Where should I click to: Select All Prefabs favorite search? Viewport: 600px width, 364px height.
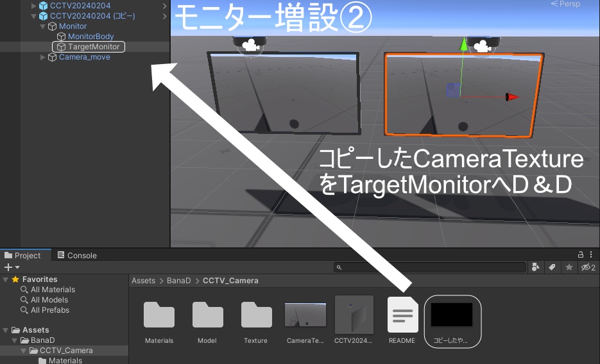50,310
